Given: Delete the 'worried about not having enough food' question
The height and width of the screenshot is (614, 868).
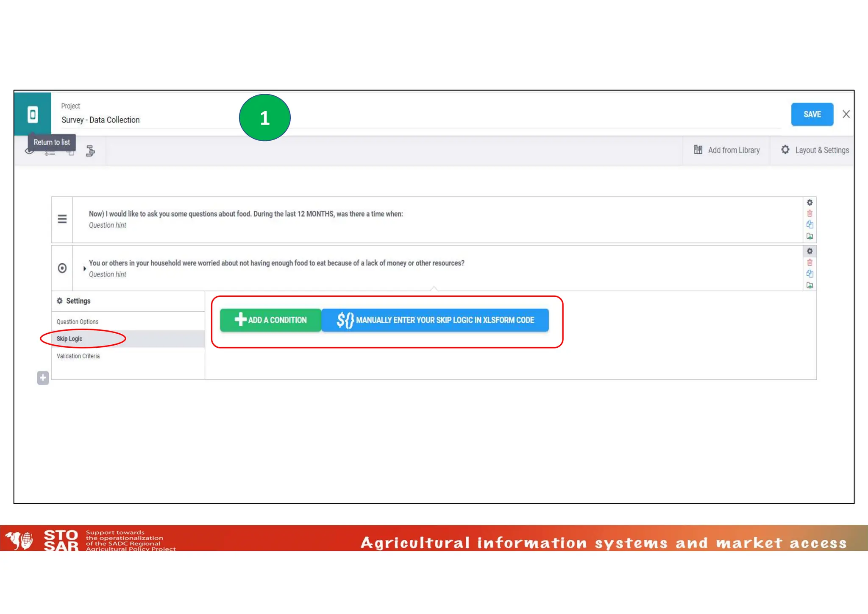Looking at the screenshot, I should pyautogui.click(x=810, y=262).
